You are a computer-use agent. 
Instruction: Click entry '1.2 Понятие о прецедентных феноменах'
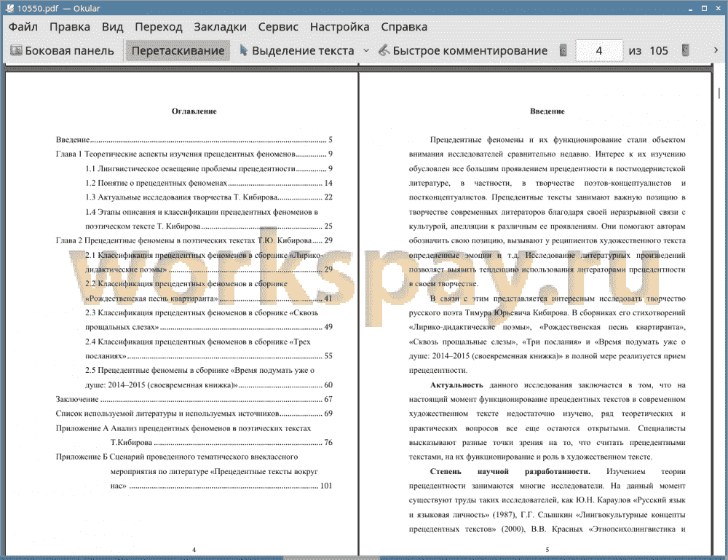209,183
